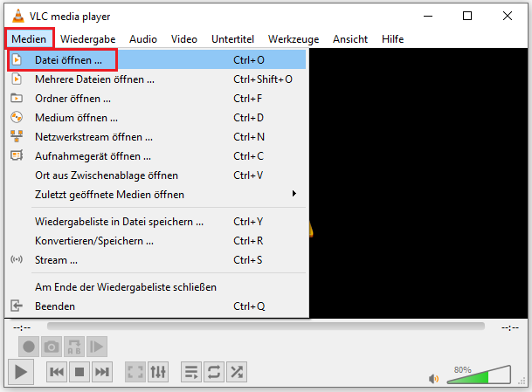Close the VLC window
532x392 pixels.
click(508, 16)
